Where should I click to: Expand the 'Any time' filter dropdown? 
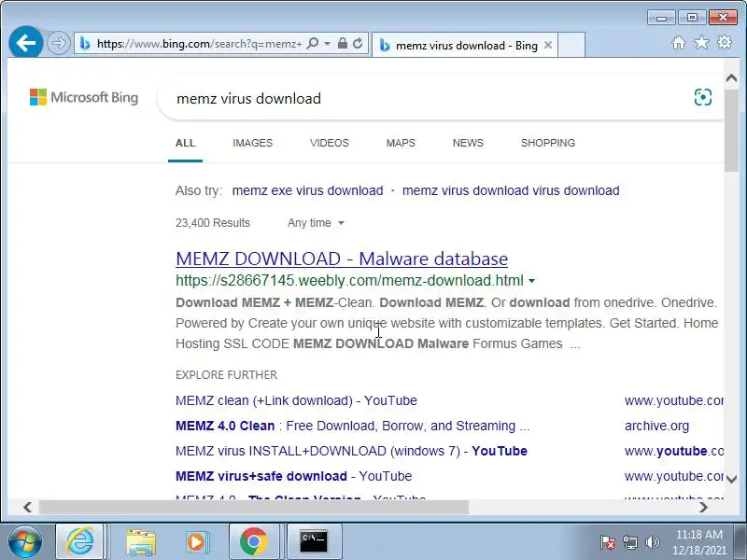point(316,223)
